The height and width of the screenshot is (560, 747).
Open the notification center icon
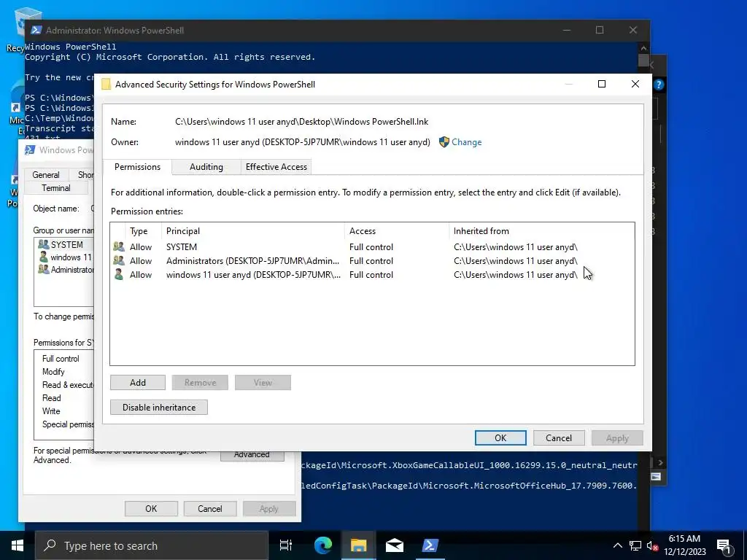[x=724, y=545]
